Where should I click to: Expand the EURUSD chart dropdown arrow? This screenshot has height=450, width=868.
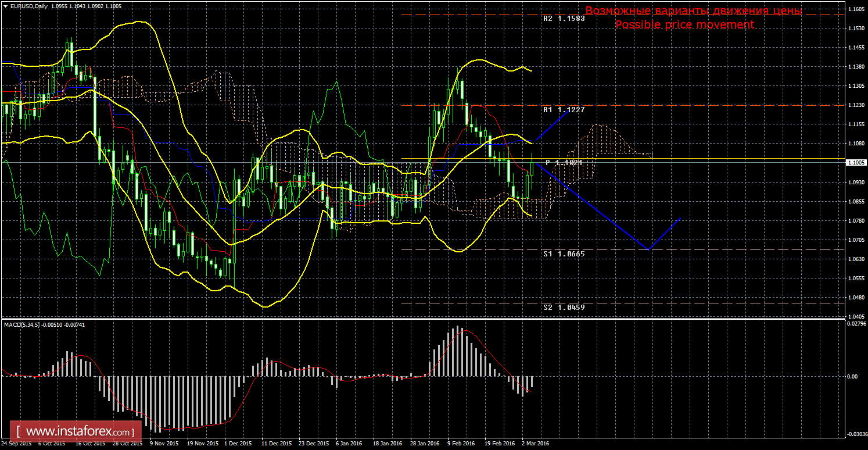pyautogui.click(x=5, y=5)
